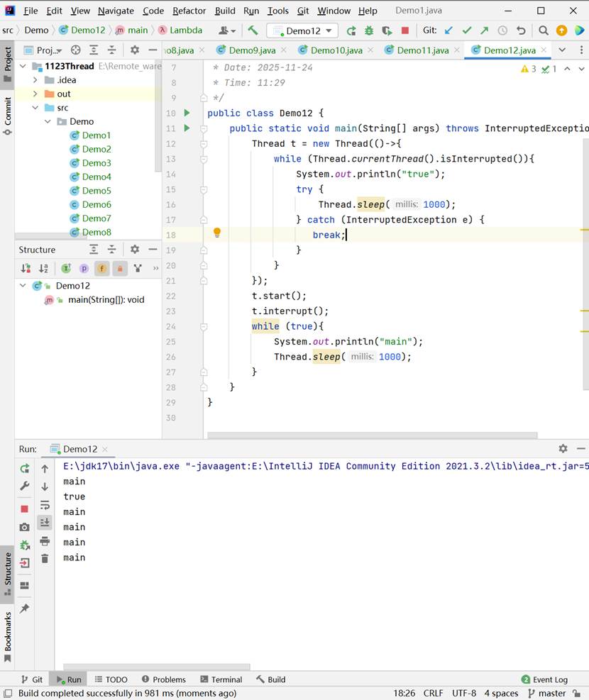Click the lightbulb quick-fix icon on line 18

(x=217, y=232)
